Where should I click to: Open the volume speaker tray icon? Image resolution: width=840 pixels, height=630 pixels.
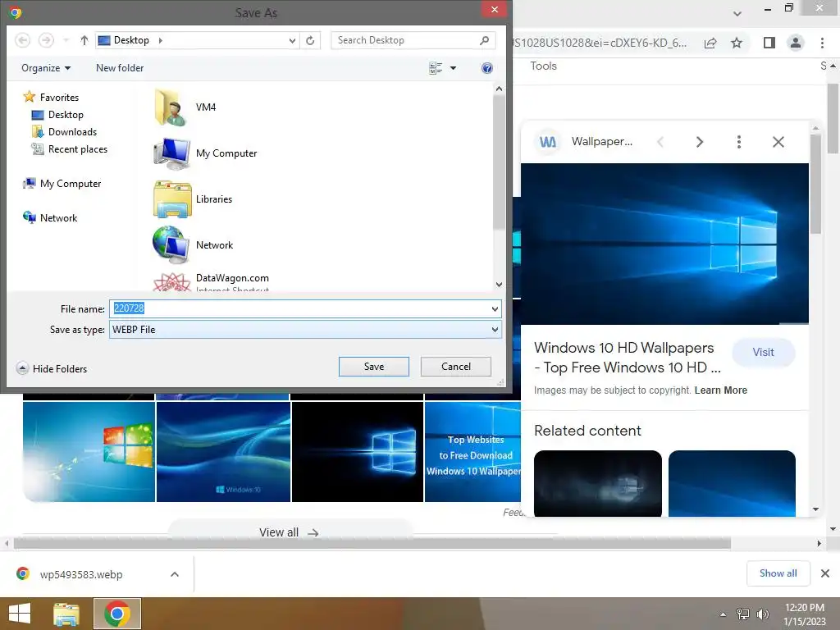click(763, 614)
